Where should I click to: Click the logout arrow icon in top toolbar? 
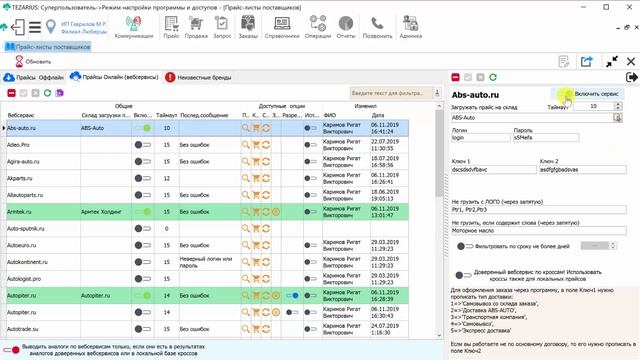(18, 27)
